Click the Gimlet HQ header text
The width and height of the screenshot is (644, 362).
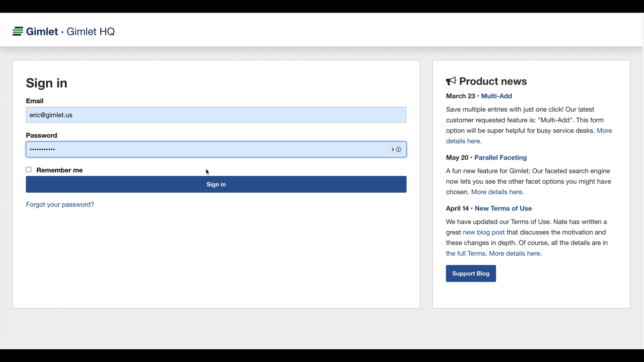[91, 32]
